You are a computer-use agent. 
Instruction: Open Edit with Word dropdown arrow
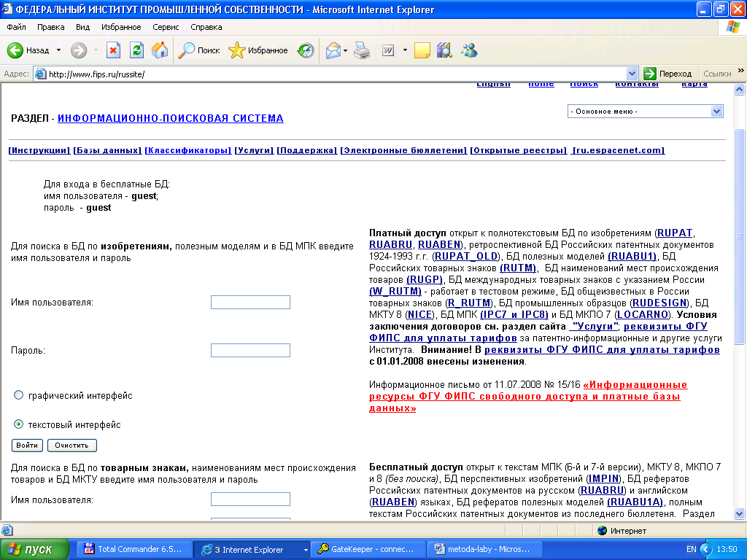(x=405, y=50)
